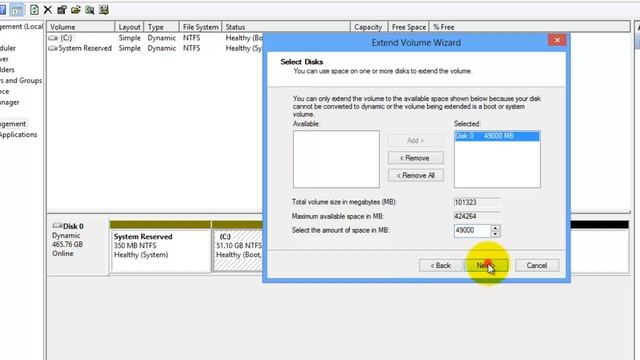Select the (C:) volume row in list
Screen dimensions: 640x360
[x=155, y=38]
